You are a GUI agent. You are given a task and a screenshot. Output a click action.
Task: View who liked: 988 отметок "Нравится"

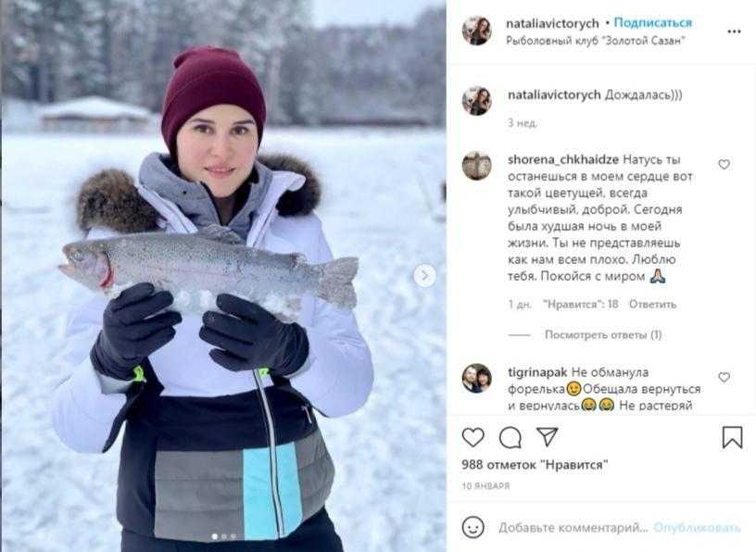click(535, 465)
